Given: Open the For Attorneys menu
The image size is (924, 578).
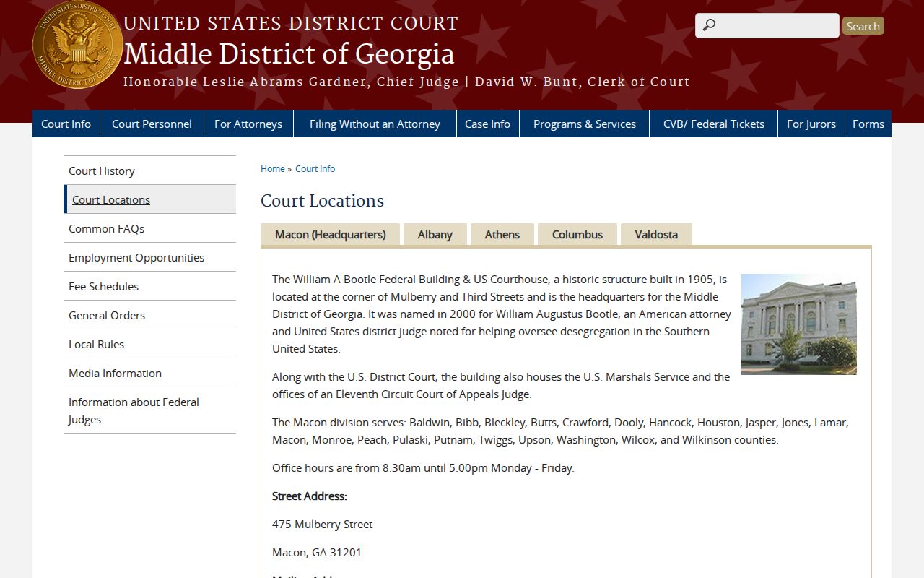Looking at the screenshot, I should point(248,124).
